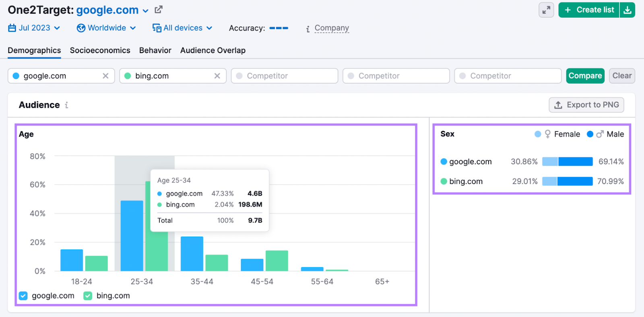Image resolution: width=644 pixels, height=317 pixels.
Task: Click the 70.99% male value for bing.com
Action: pos(611,181)
